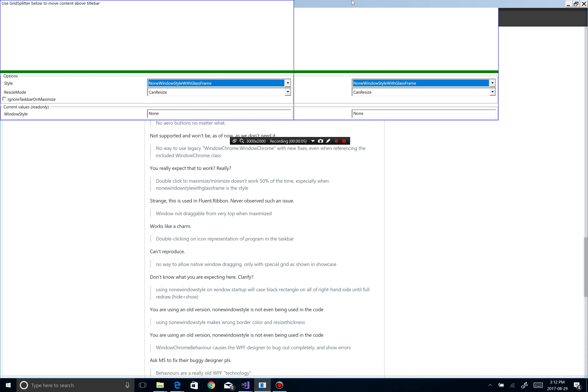Screen dimensions: 588x392
Task: Open Visual Studio Code from the taskbar
Action: pyautogui.click(x=245, y=385)
